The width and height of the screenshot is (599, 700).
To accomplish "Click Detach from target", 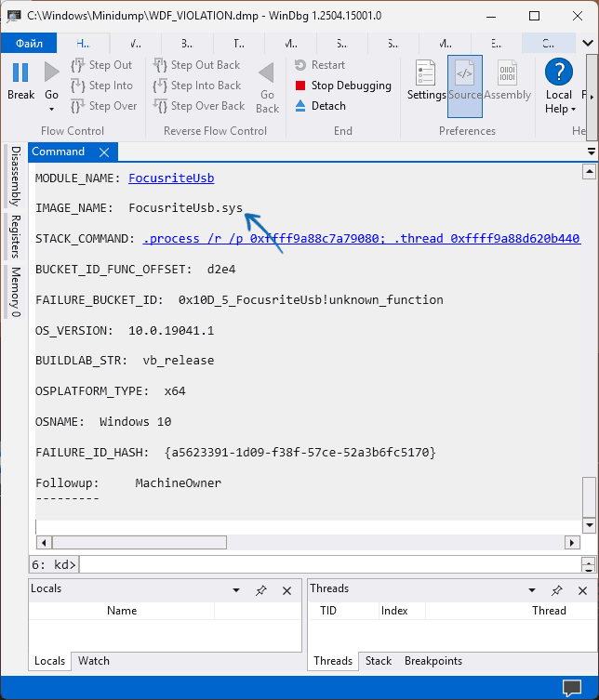I will coord(320,106).
